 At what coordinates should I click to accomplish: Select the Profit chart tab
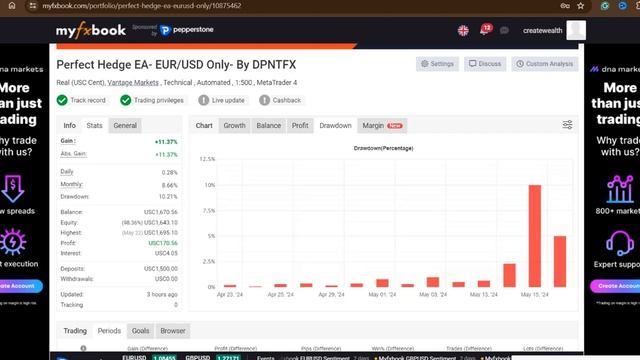(x=300, y=125)
